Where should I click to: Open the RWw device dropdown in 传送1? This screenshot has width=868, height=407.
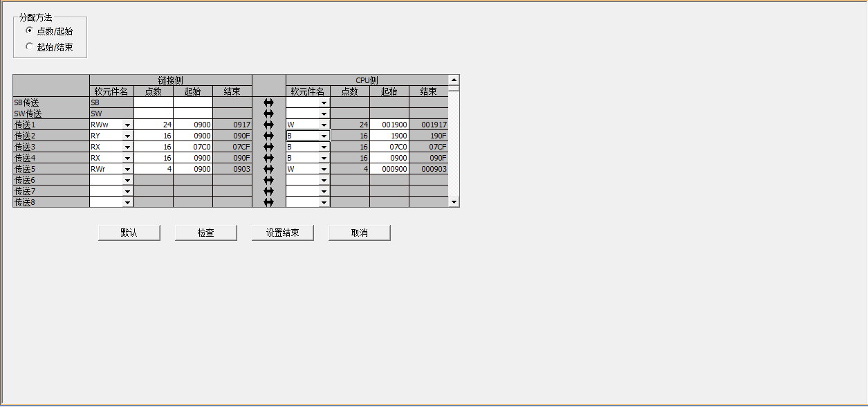(127, 125)
